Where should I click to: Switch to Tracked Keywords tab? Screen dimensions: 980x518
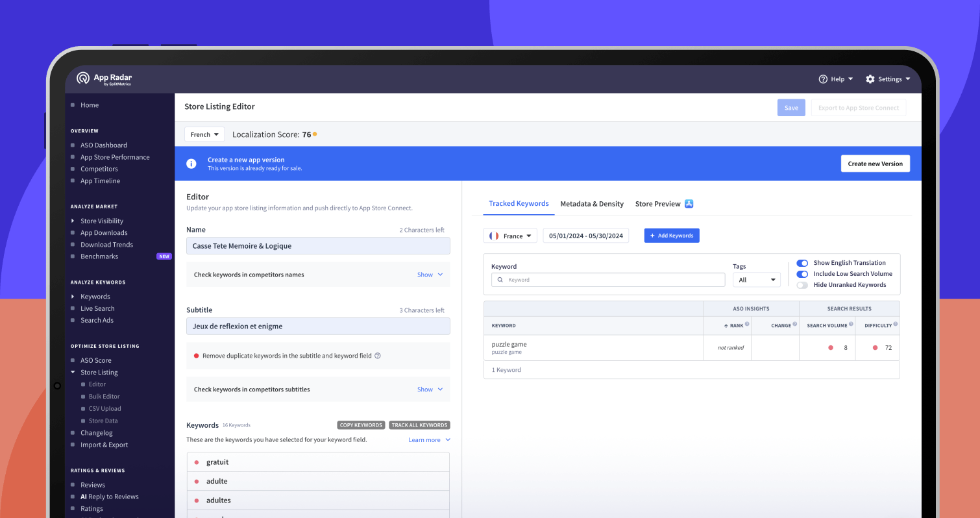pyautogui.click(x=519, y=204)
